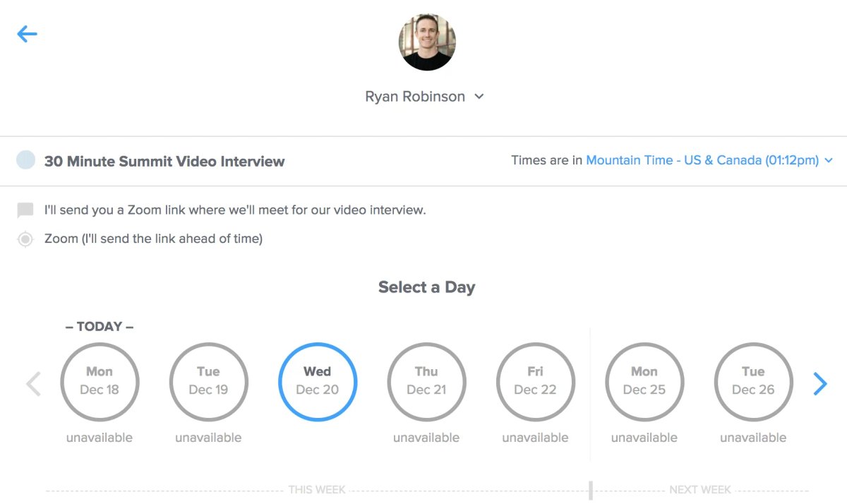Screen dimensions: 847x504
Task: Click the Select a Day heading
Action: [x=426, y=287]
